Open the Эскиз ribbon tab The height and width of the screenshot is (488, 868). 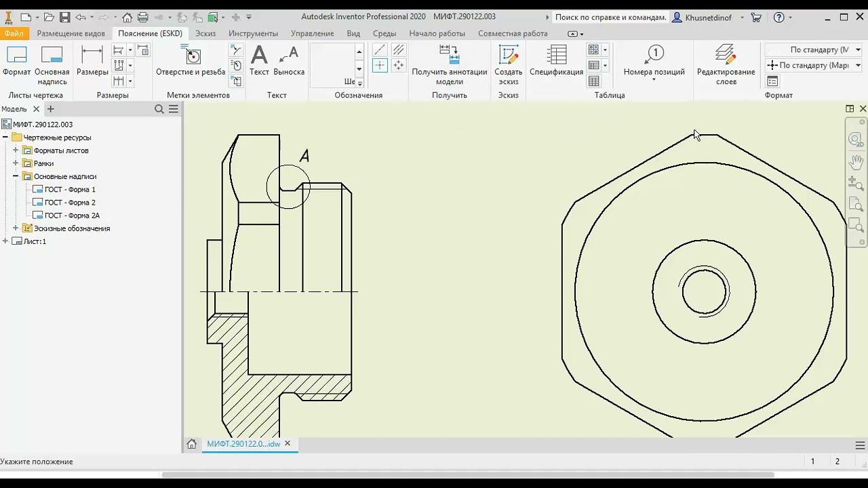[205, 33]
